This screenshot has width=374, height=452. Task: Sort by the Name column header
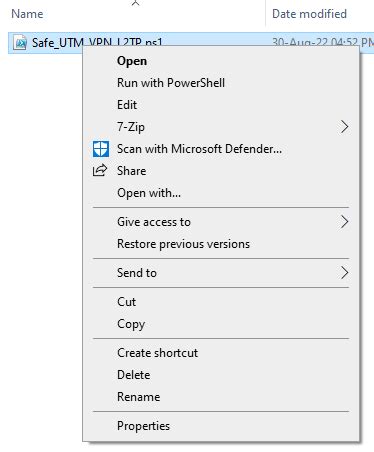27,14
